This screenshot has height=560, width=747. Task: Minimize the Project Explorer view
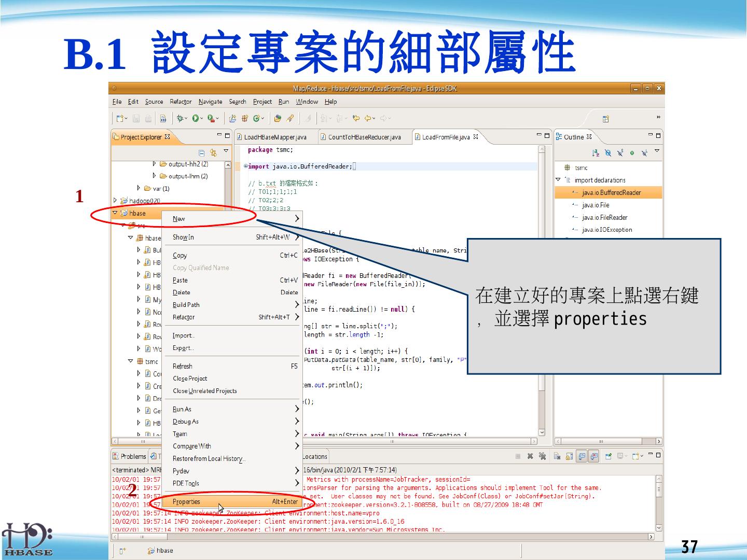(219, 135)
